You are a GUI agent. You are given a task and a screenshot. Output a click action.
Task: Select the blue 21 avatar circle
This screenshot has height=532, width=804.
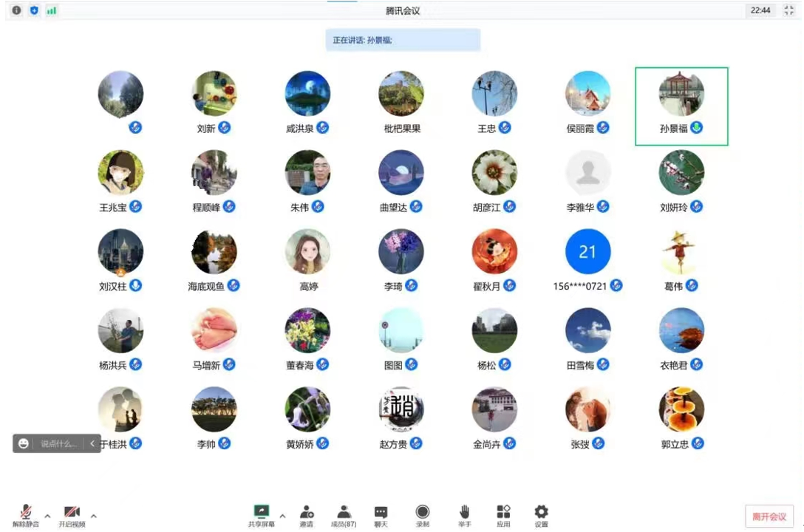tap(588, 252)
